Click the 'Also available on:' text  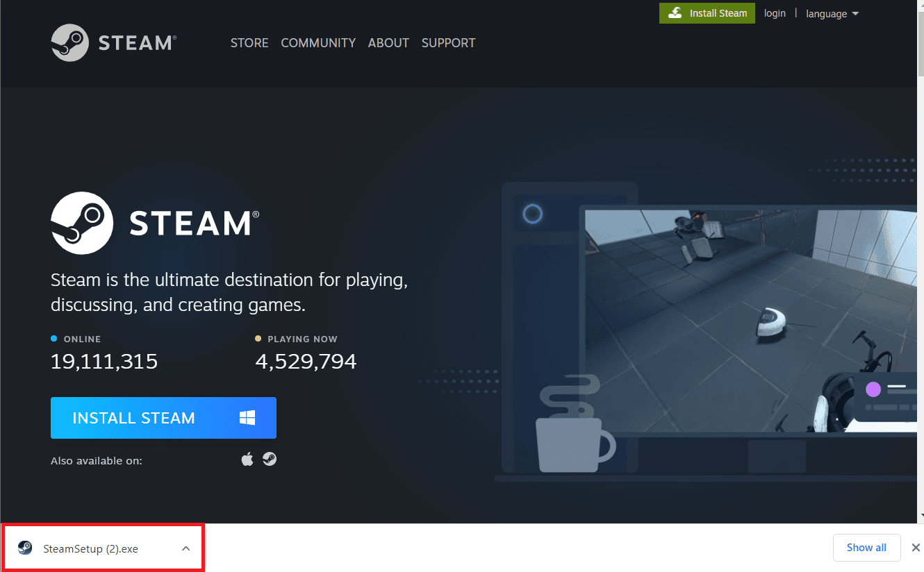coord(97,460)
